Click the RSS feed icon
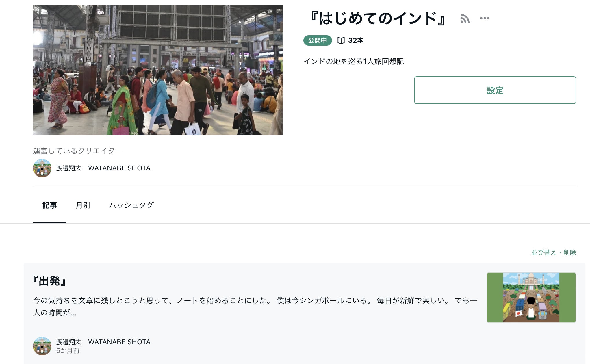This screenshot has width=590, height=364. [x=465, y=18]
